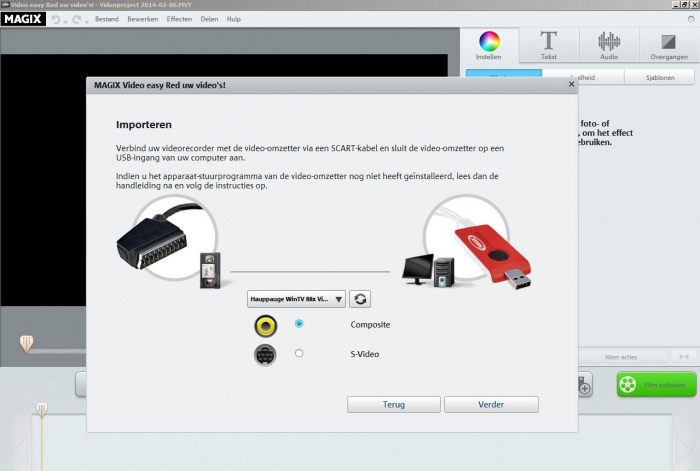This screenshot has width=700, height=471.
Task: Open the Hauppauge WinTV device dropdown
Action: [296, 299]
